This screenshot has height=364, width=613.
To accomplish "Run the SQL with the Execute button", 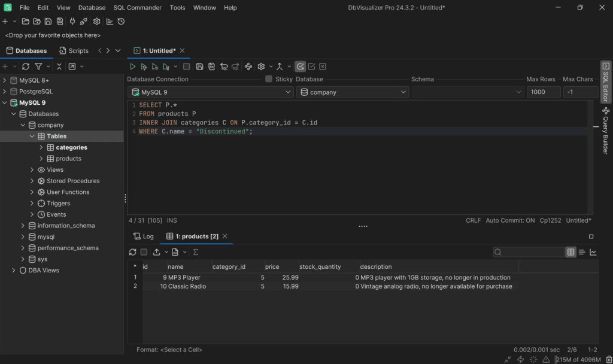I will (x=132, y=66).
